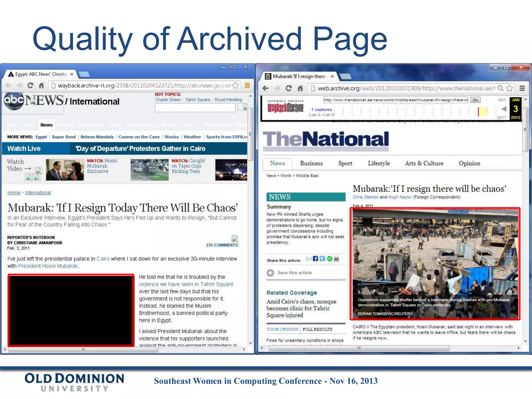Open author link Chris Stanton
This screenshot has height=399, width=532.
[x=365, y=197]
